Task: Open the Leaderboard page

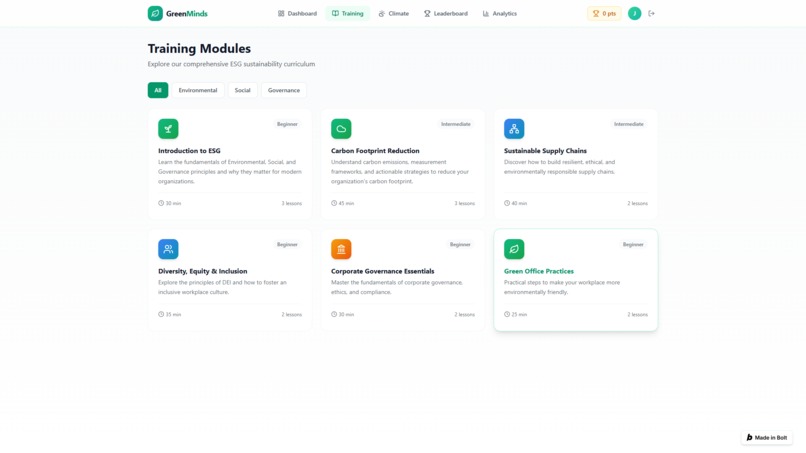Action: click(446, 13)
